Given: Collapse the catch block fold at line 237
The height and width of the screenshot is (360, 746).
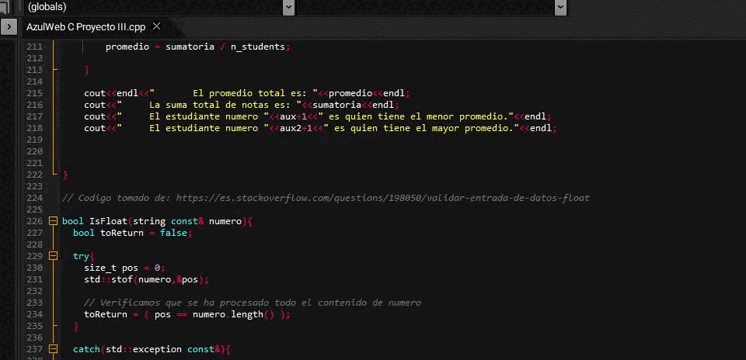Looking at the screenshot, I should tap(53, 350).
